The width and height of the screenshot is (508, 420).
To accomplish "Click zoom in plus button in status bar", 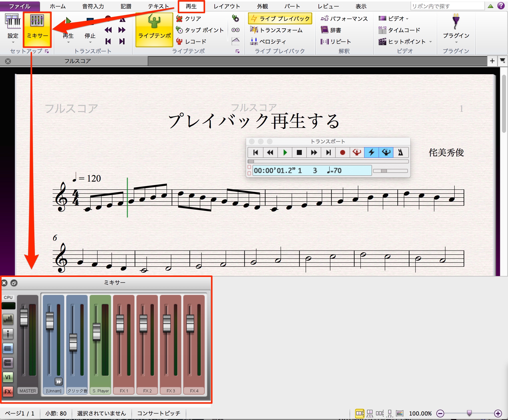I will 498,414.
